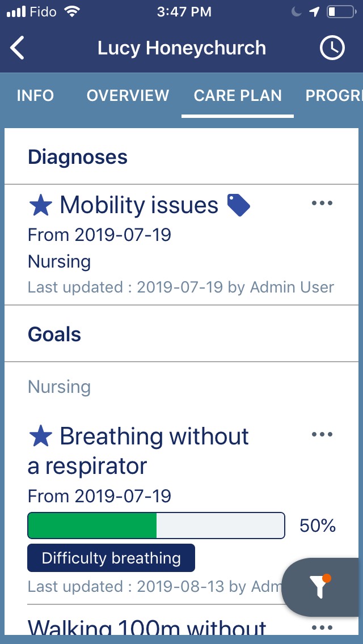Tap the battery icon in status bar
Image resolution: width=363 pixels, height=644 pixels.
click(340, 12)
